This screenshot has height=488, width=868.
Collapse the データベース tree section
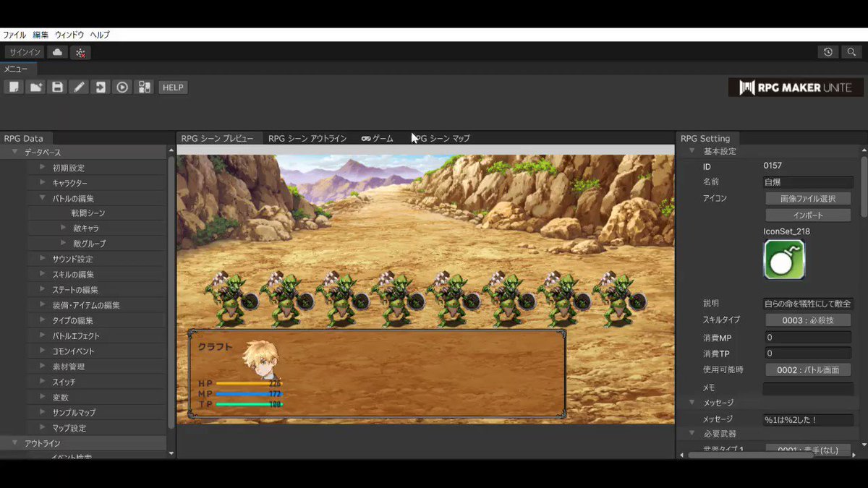(14, 153)
